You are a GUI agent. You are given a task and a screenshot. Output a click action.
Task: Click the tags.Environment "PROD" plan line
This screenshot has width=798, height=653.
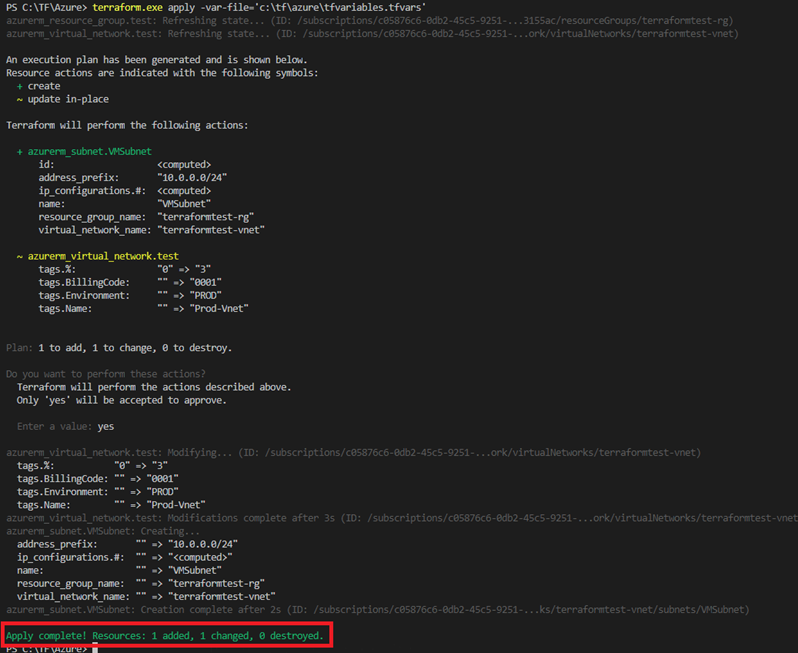pos(130,296)
